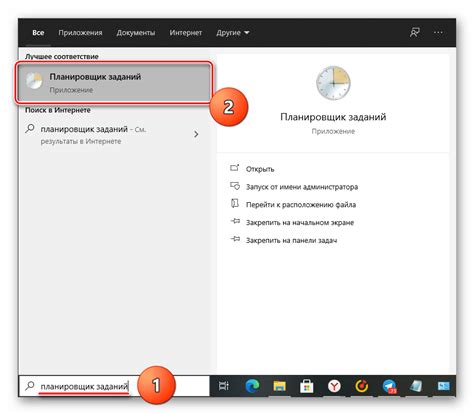Open Telegram from taskbar
The width and height of the screenshot is (474, 415).
(x=389, y=386)
